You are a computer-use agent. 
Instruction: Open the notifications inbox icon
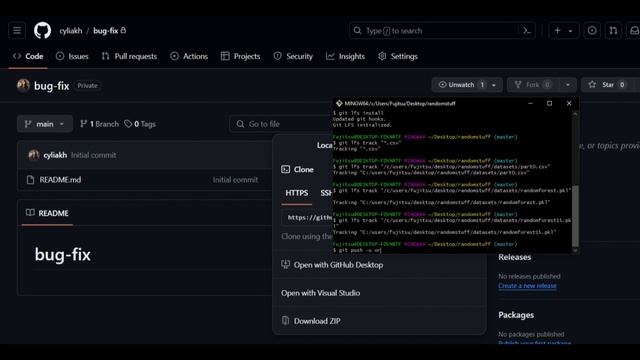634,31
